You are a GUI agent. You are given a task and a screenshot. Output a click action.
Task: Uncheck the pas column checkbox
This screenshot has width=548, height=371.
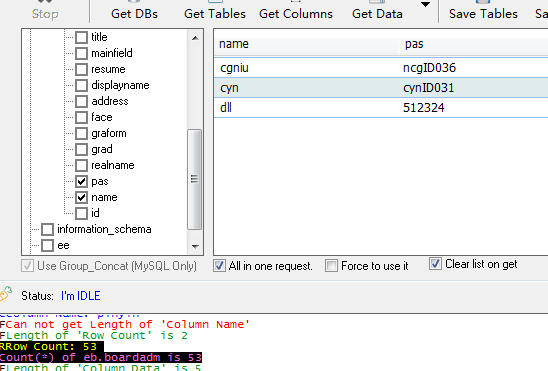tap(81, 181)
